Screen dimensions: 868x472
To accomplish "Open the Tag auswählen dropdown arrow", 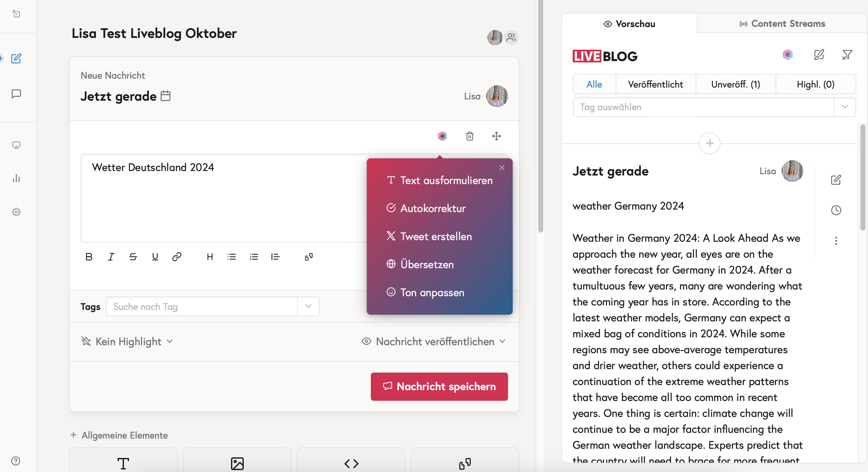I will click(x=844, y=107).
